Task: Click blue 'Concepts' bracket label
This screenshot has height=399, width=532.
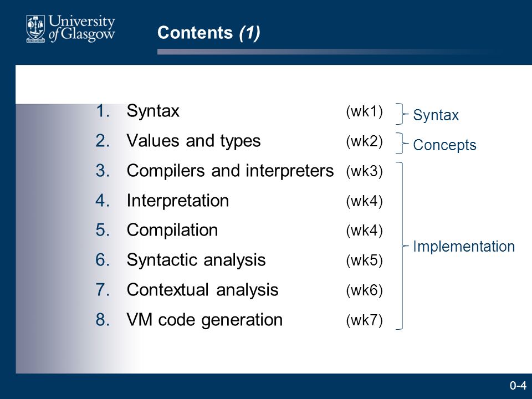Action: point(444,145)
